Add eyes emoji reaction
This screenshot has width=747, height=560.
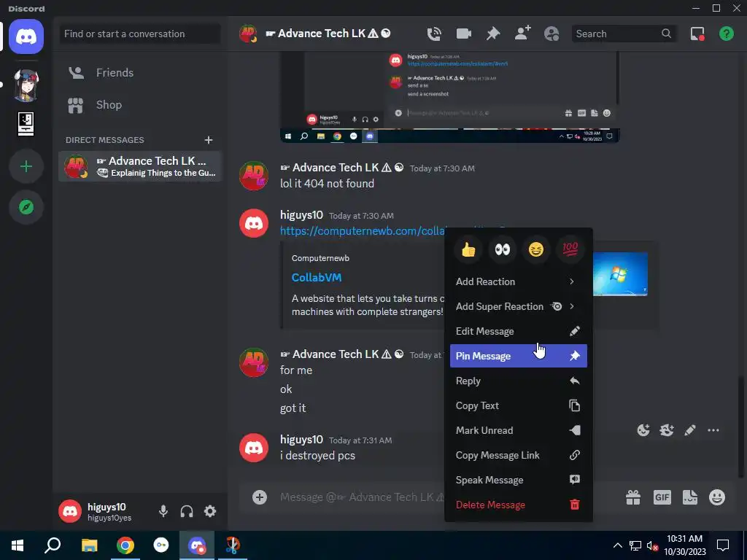click(502, 249)
